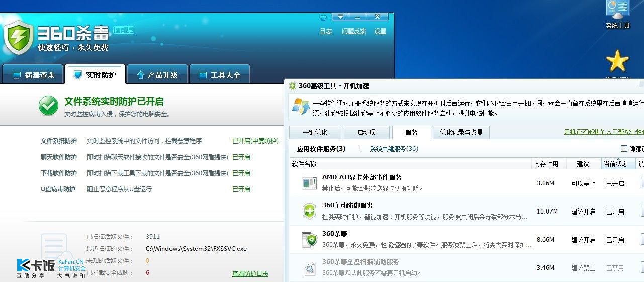This screenshot has width=644, height=282.
Task: Select the U盘病毒防护 row label
Action: pos(58,189)
